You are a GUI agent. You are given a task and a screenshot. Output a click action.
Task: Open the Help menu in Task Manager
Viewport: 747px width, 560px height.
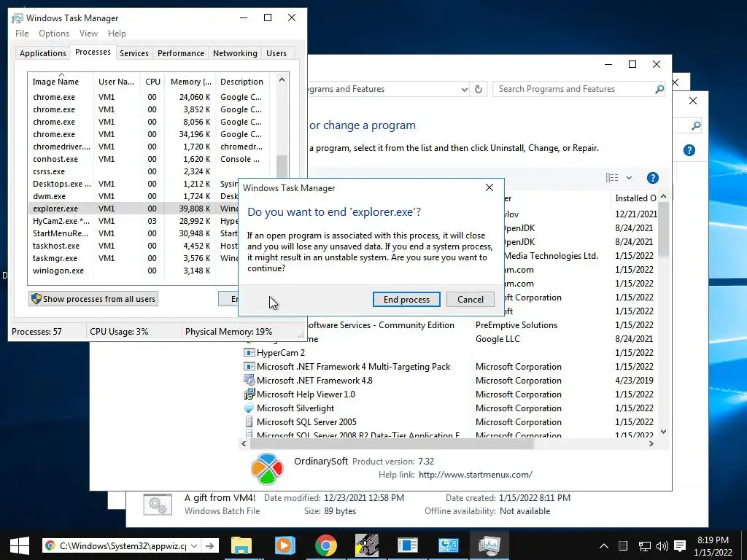(x=117, y=34)
